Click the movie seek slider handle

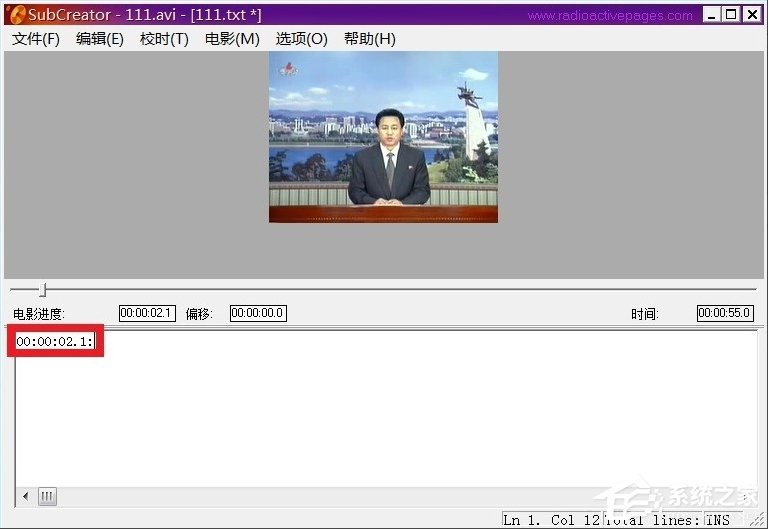coord(42,290)
